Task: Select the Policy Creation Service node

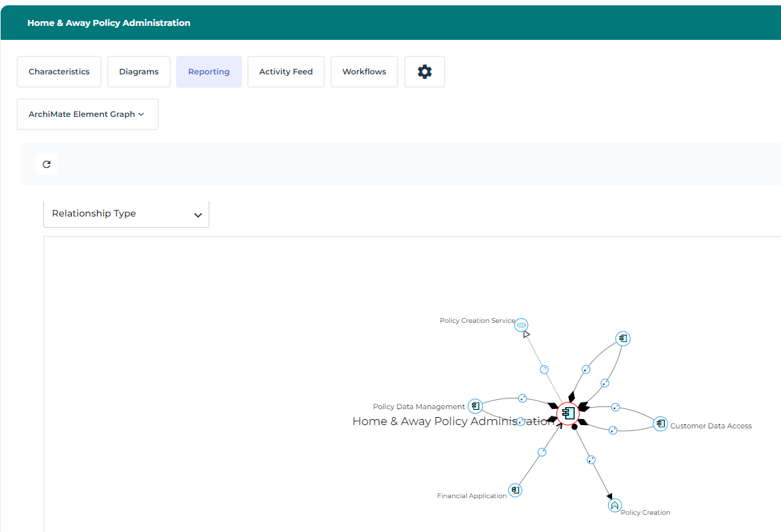Action: [x=521, y=324]
